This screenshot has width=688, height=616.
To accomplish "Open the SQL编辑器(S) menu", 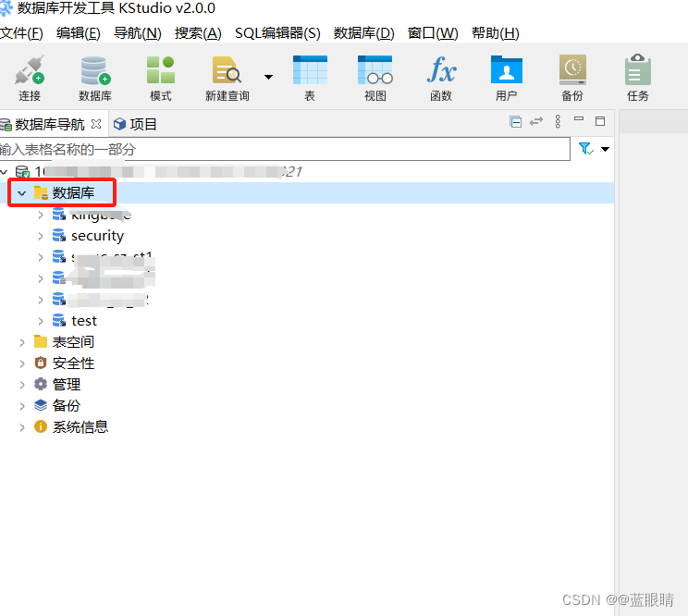I will tap(277, 33).
